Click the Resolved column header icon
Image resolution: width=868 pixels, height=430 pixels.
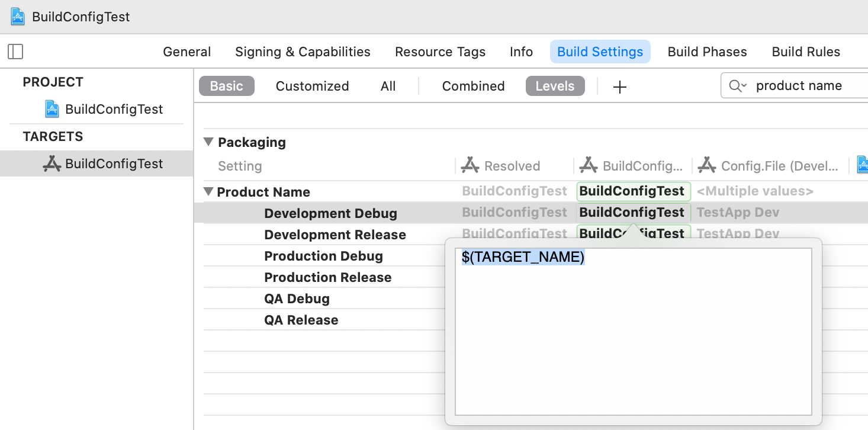point(470,166)
